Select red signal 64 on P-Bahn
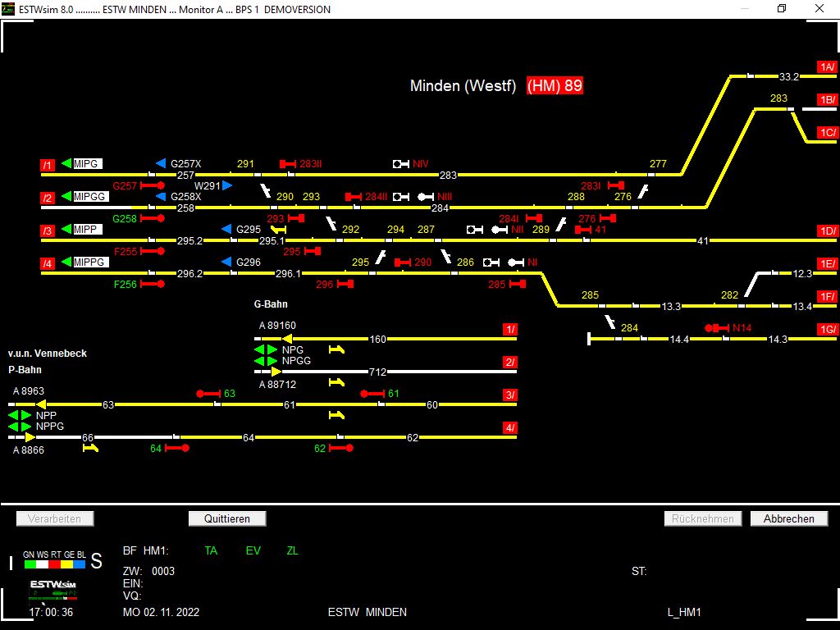Image resolution: width=840 pixels, height=630 pixels. (x=177, y=448)
